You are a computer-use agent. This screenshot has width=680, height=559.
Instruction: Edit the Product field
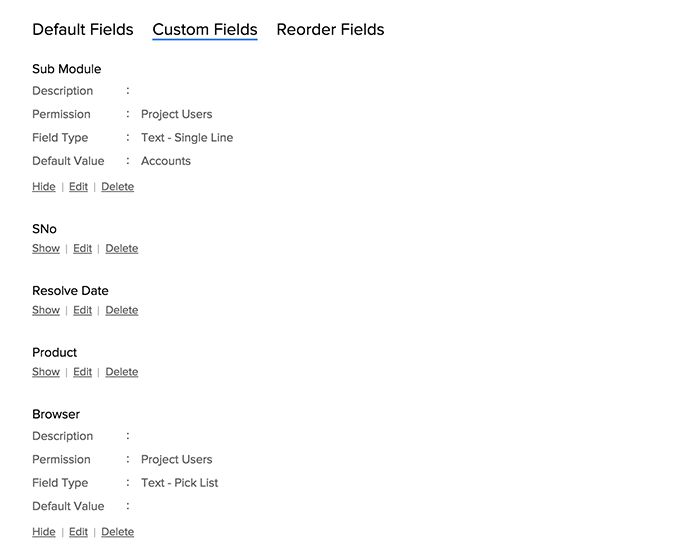[82, 373]
